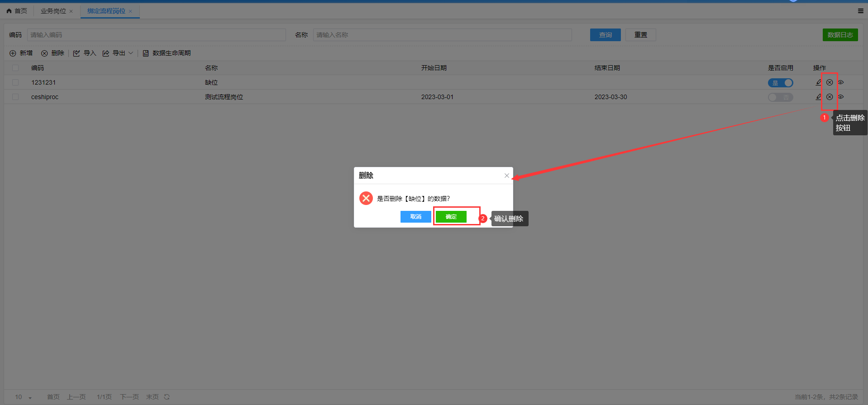Expand the 导出 dropdown arrow
This screenshot has width=868, height=405.
point(131,53)
